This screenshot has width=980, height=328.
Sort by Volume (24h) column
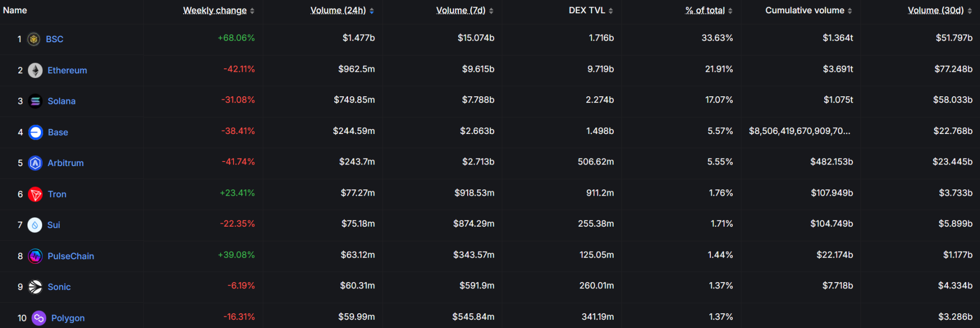pyautogui.click(x=338, y=11)
